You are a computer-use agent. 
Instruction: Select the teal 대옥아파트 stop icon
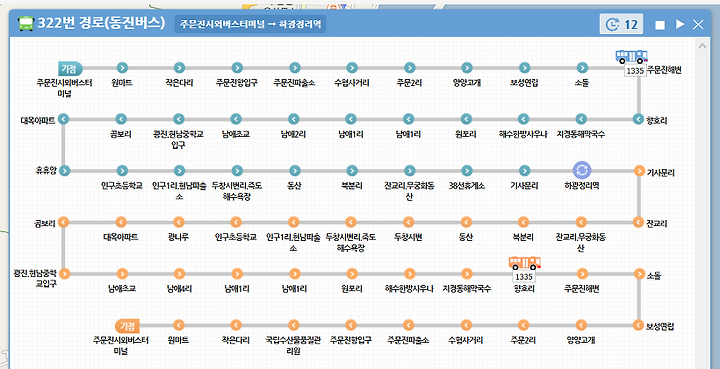tap(63, 119)
